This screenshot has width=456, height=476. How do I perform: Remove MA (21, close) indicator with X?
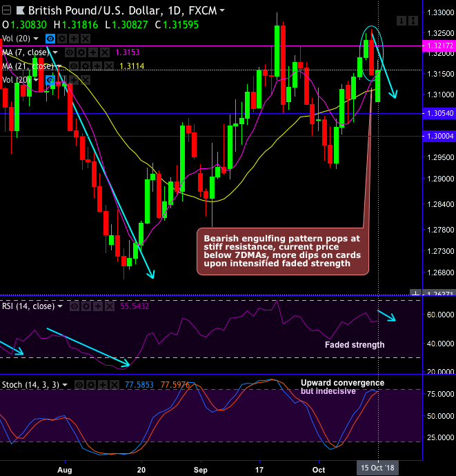tap(109, 66)
